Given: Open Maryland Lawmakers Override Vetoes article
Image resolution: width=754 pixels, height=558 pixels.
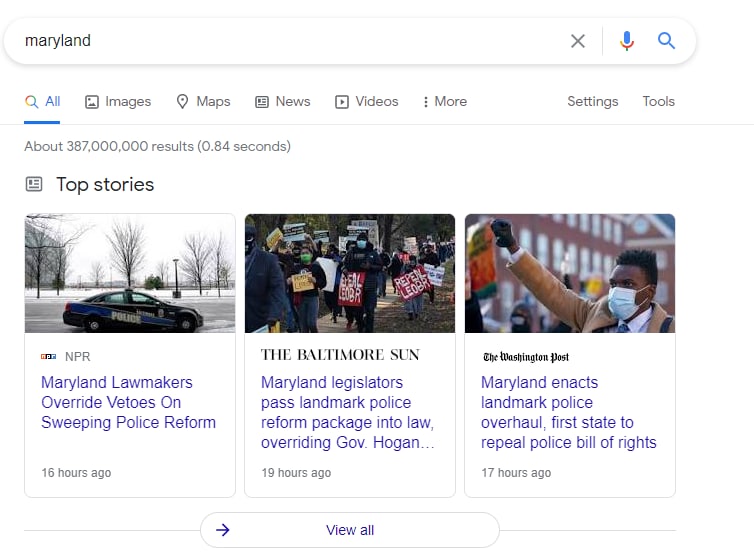Looking at the screenshot, I should click(128, 402).
